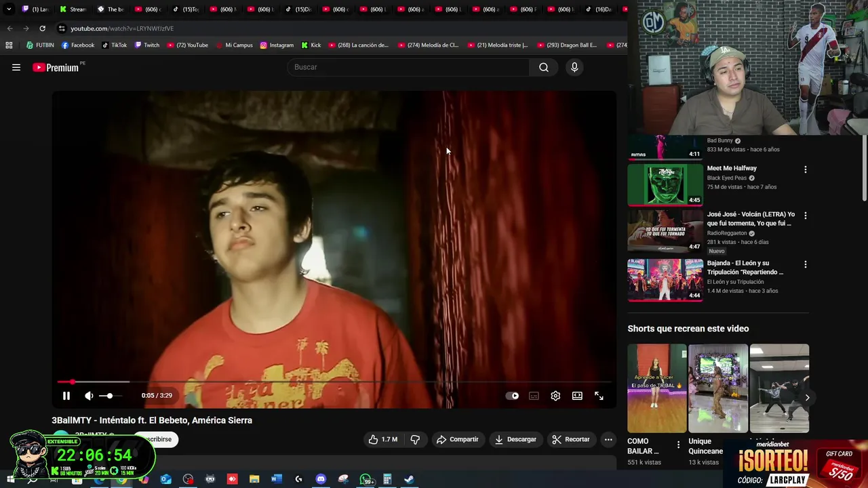Screen dimensions: 868x488
Task: Show next shorts with arrow
Action: (x=807, y=398)
